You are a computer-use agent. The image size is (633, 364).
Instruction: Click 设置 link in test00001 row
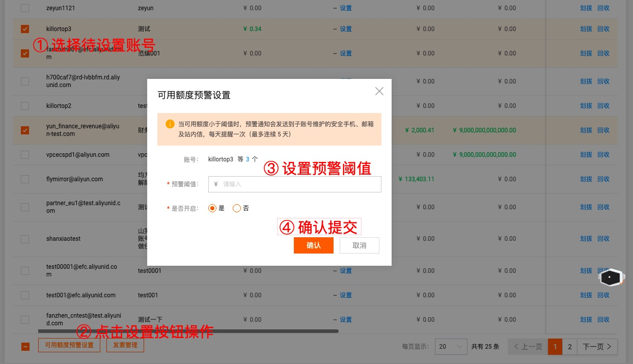pos(346,271)
